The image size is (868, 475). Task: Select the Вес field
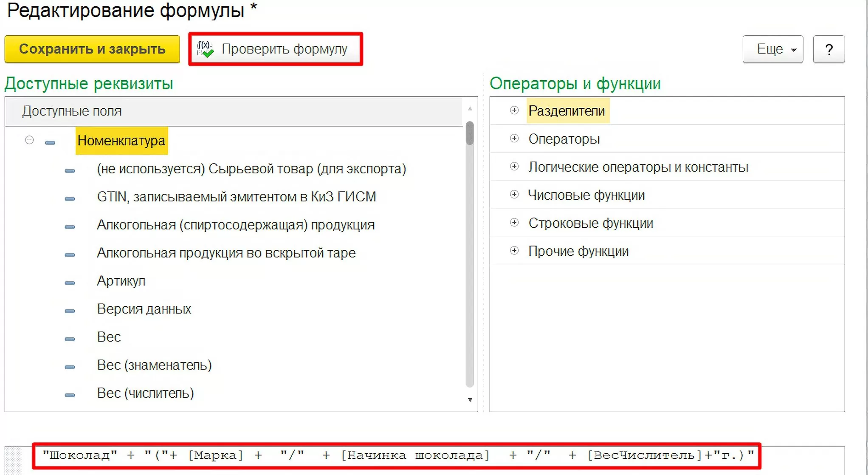click(109, 337)
